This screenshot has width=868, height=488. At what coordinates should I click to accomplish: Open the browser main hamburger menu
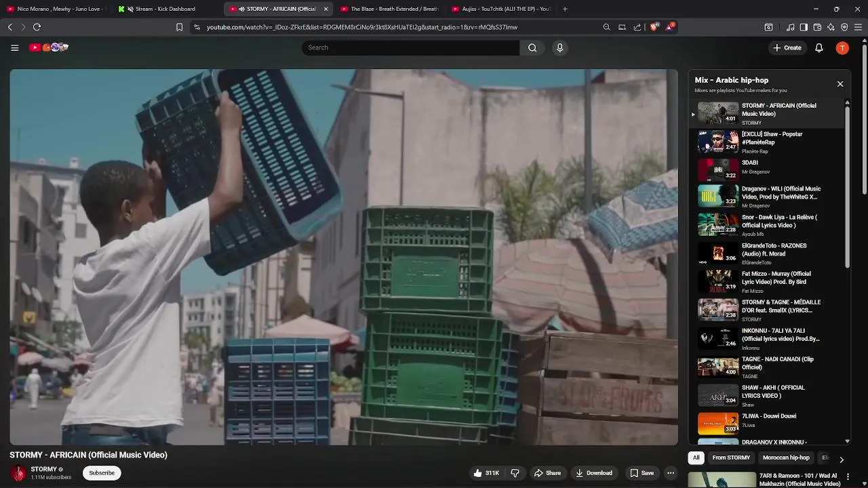858,27
